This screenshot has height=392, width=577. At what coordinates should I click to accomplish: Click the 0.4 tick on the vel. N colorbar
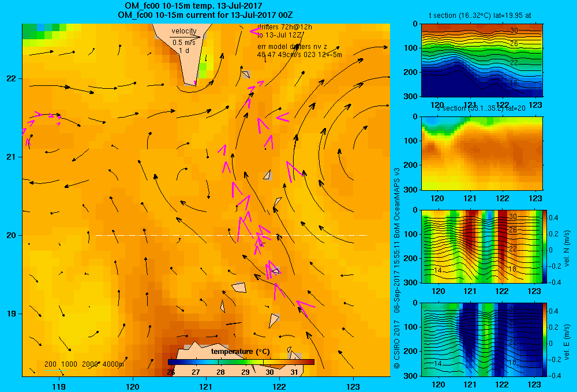(553, 218)
